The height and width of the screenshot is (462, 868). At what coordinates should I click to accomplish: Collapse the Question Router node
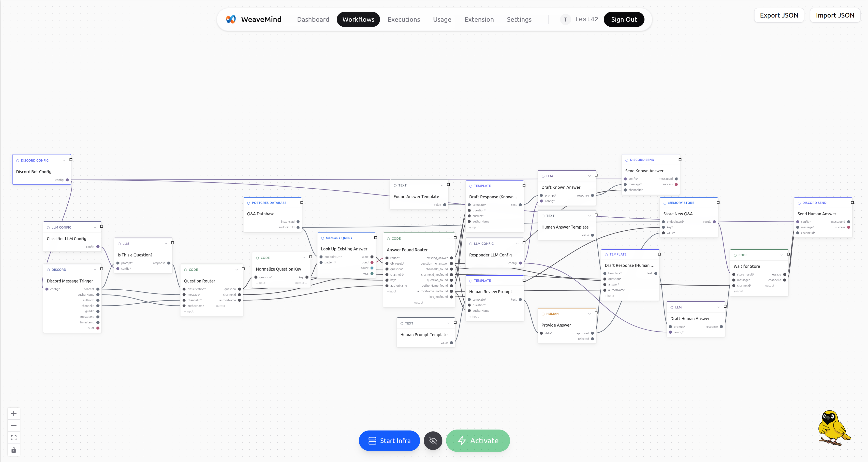point(237,269)
